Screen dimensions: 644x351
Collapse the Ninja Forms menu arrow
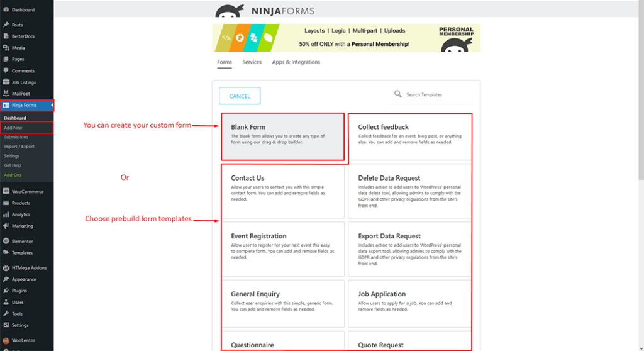(x=52, y=105)
